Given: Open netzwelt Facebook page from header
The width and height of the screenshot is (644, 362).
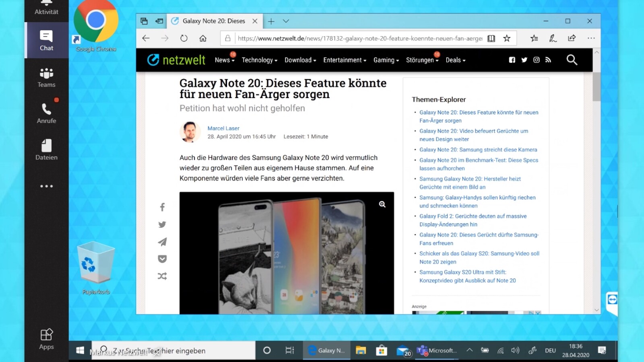Looking at the screenshot, I should click(512, 60).
